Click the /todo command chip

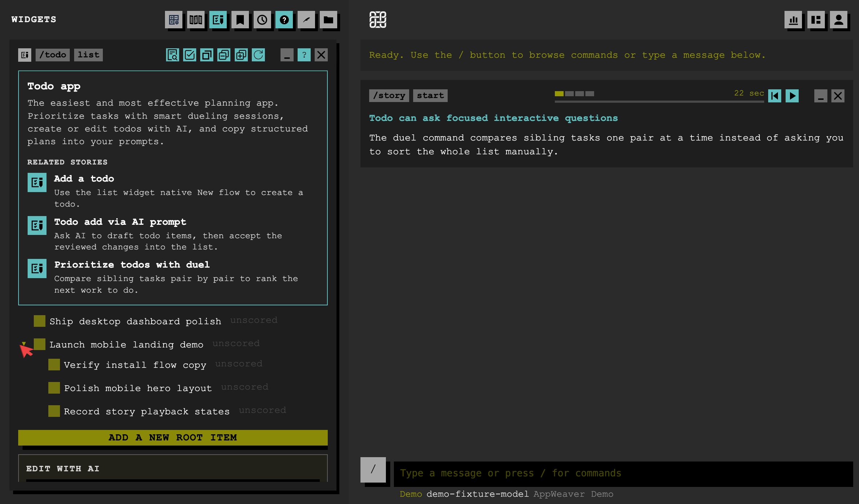pos(53,55)
